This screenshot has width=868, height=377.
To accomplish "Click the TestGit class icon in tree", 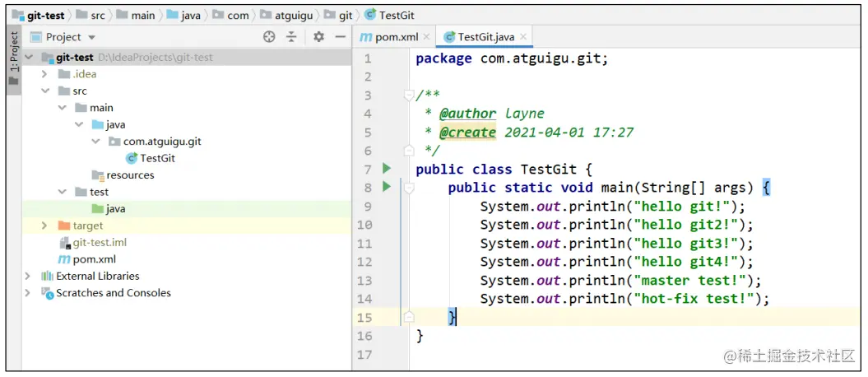I will tap(131, 158).
